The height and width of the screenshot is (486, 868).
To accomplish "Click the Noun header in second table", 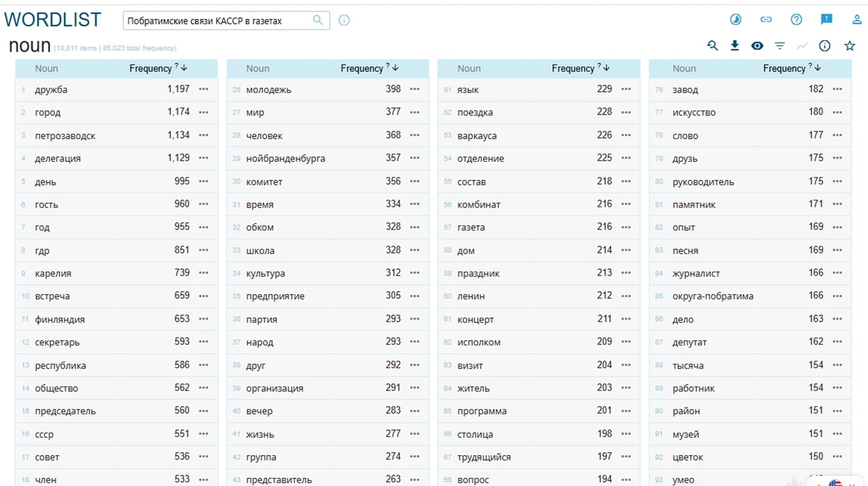I will pos(258,68).
